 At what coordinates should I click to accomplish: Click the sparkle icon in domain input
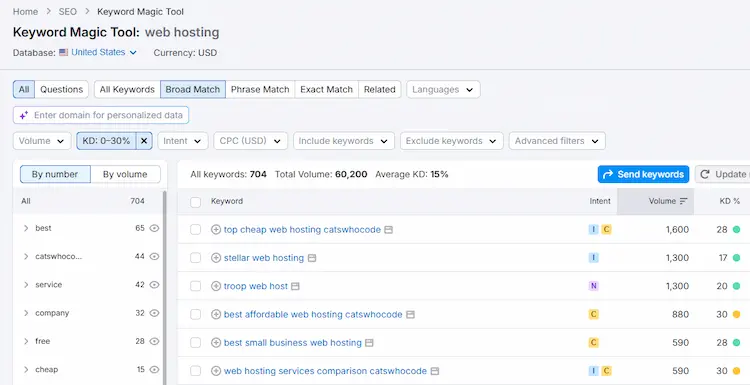pos(24,115)
